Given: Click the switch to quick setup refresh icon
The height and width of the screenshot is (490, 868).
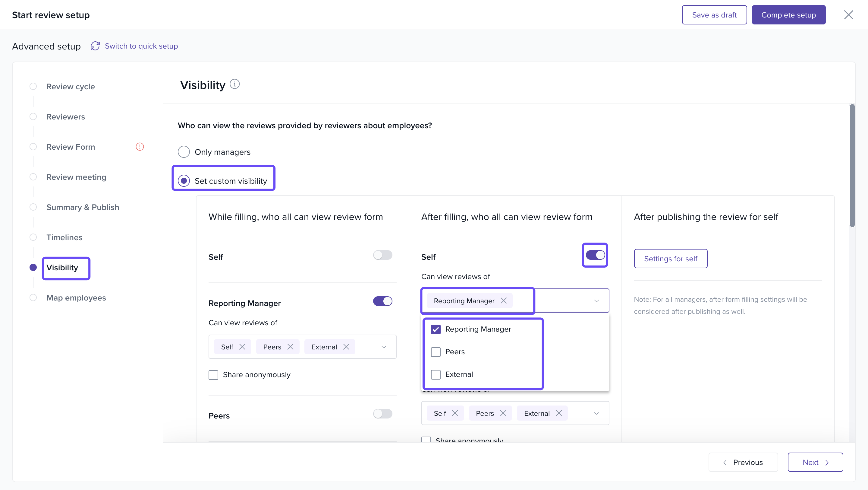Looking at the screenshot, I should (95, 46).
